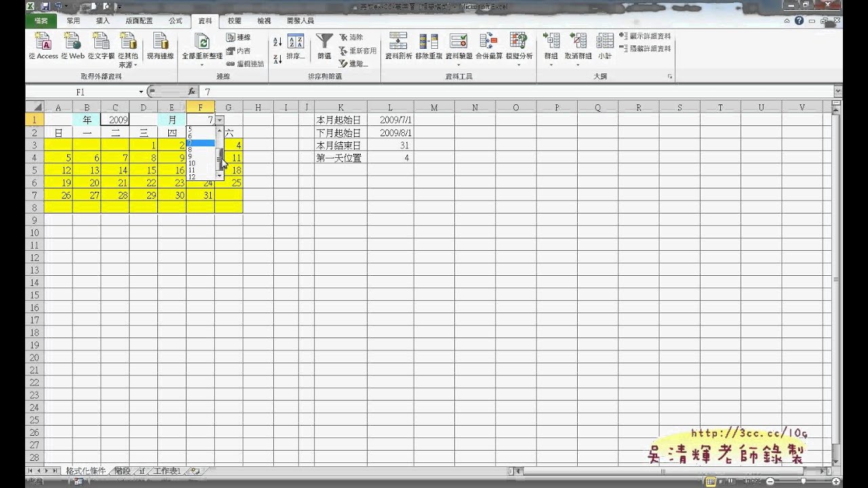Click the 群組 group icon
The height and width of the screenshot is (488, 868).
point(551,41)
